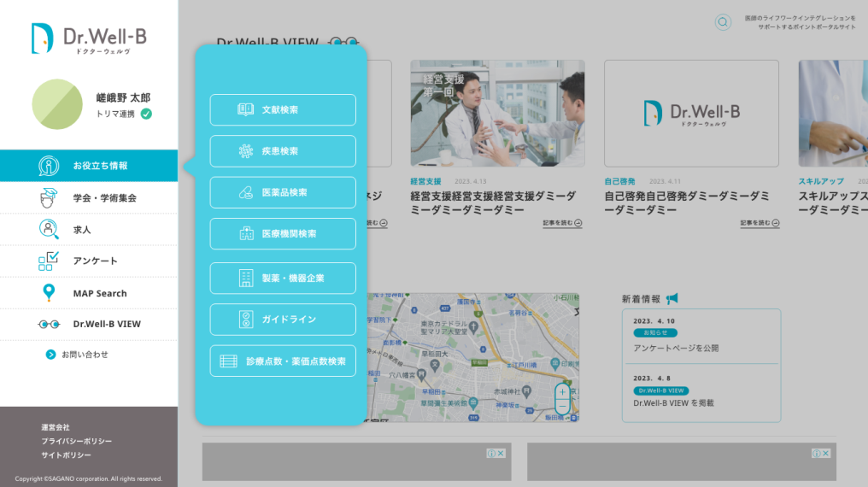Image resolution: width=868 pixels, height=487 pixels.
Task: Click the hospital icon for 医療機関検索
Action: click(x=246, y=233)
